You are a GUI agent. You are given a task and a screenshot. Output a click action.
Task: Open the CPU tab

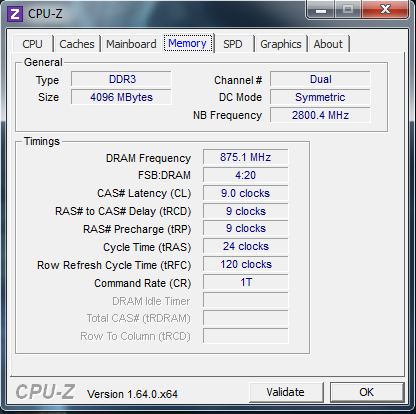pos(32,44)
